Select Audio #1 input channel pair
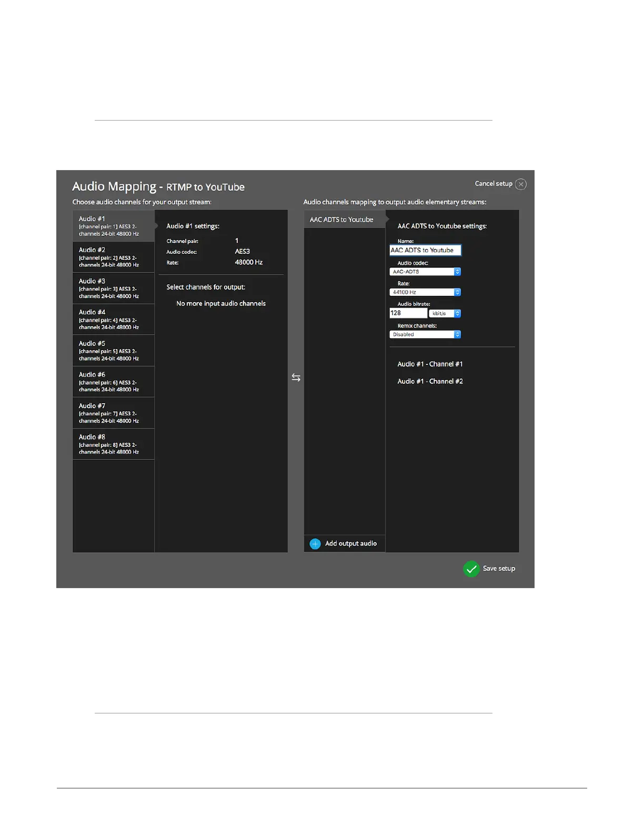 click(114, 226)
